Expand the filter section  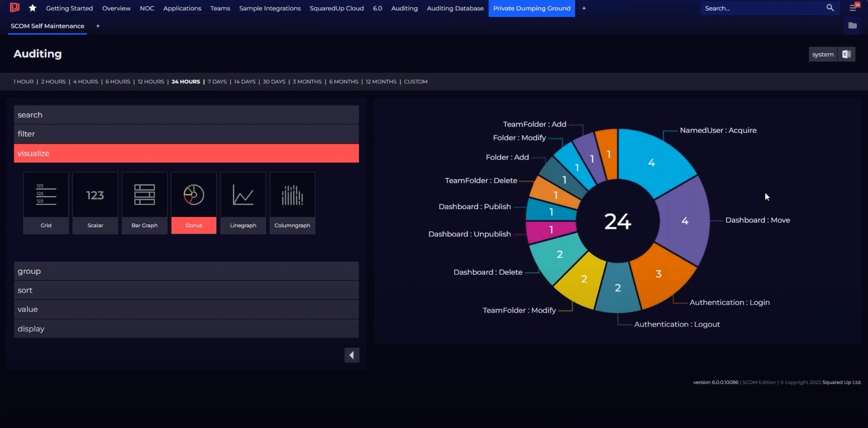click(186, 134)
